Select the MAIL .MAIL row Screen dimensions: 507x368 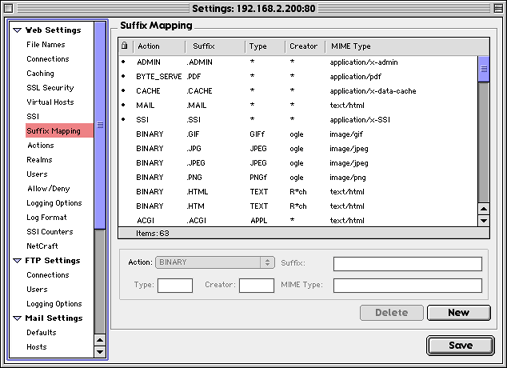click(x=298, y=105)
